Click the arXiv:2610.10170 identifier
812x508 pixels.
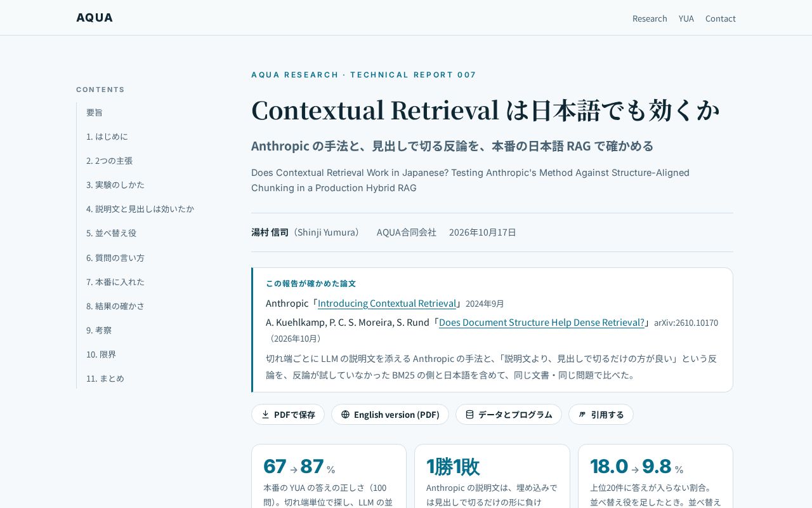point(686,323)
